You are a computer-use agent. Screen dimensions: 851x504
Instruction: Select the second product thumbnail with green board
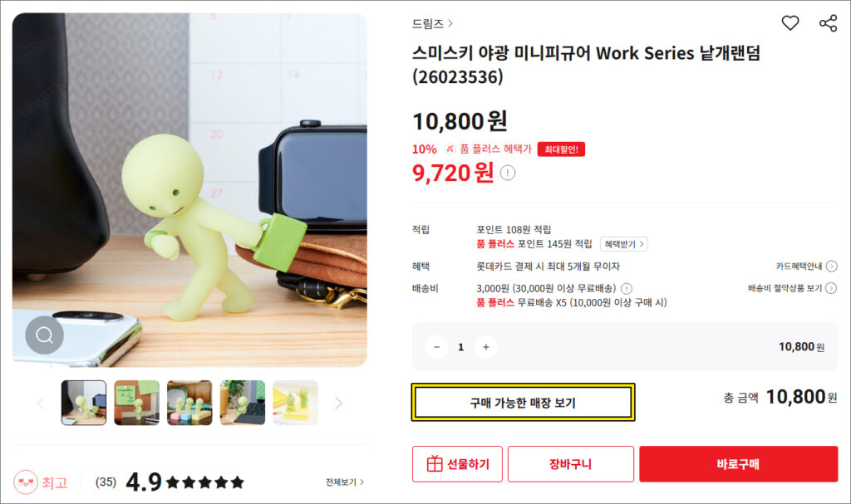coord(137,403)
